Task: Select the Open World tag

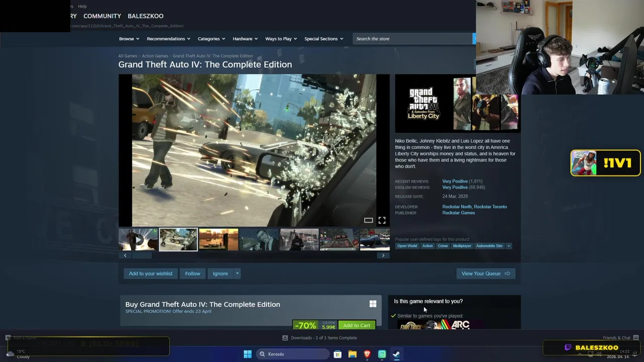Action: click(407, 246)
